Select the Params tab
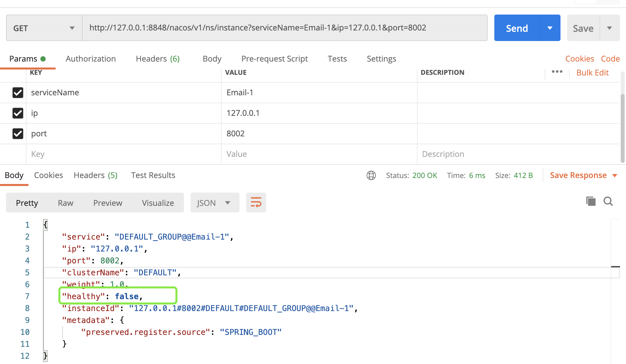The height and width of the screenshot is (364, 626). (x=27, y=59)
